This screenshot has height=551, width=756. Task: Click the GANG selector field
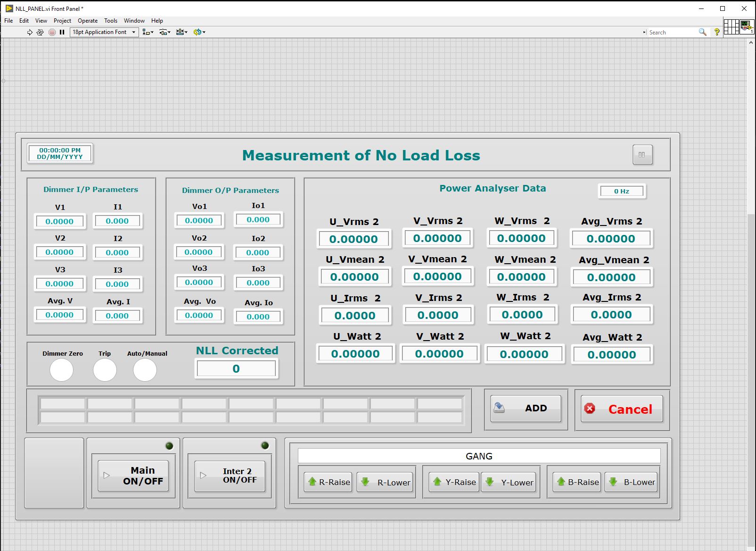(479, 456)
